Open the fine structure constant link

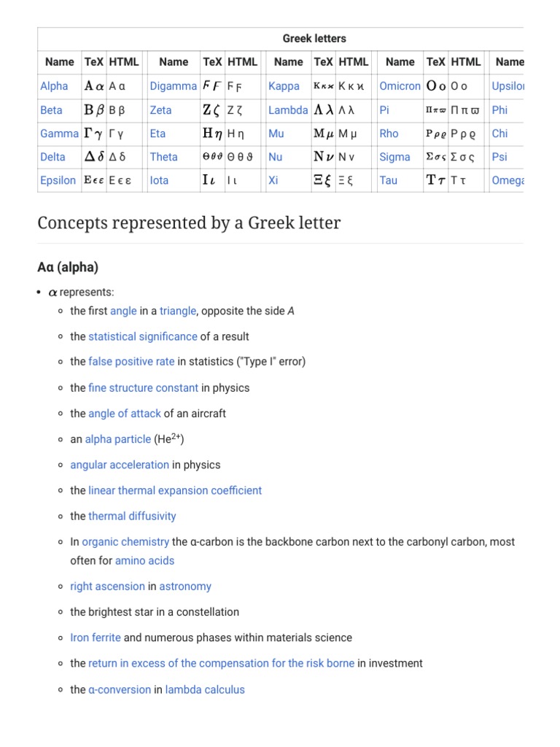(x=143, y=388)
